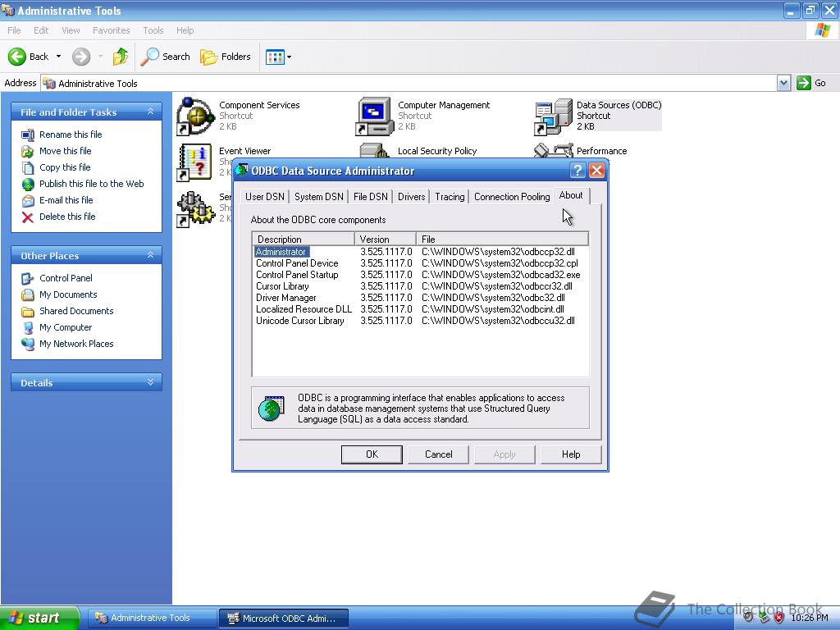Click the red security shield tray icon

pos(779,619)
